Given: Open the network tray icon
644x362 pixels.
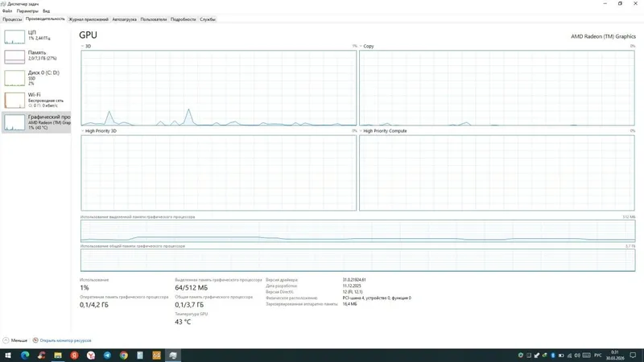Looking at the screenshot, I should tap(569, 356).
